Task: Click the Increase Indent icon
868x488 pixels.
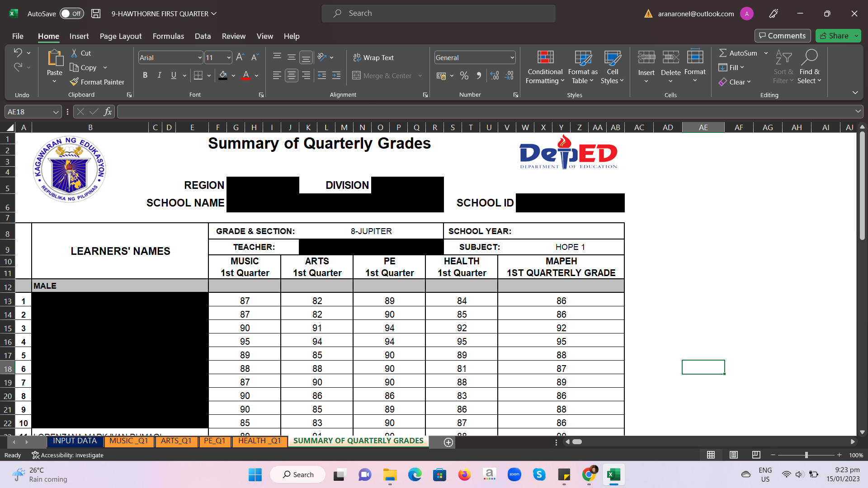Action: tap(336, 75)
